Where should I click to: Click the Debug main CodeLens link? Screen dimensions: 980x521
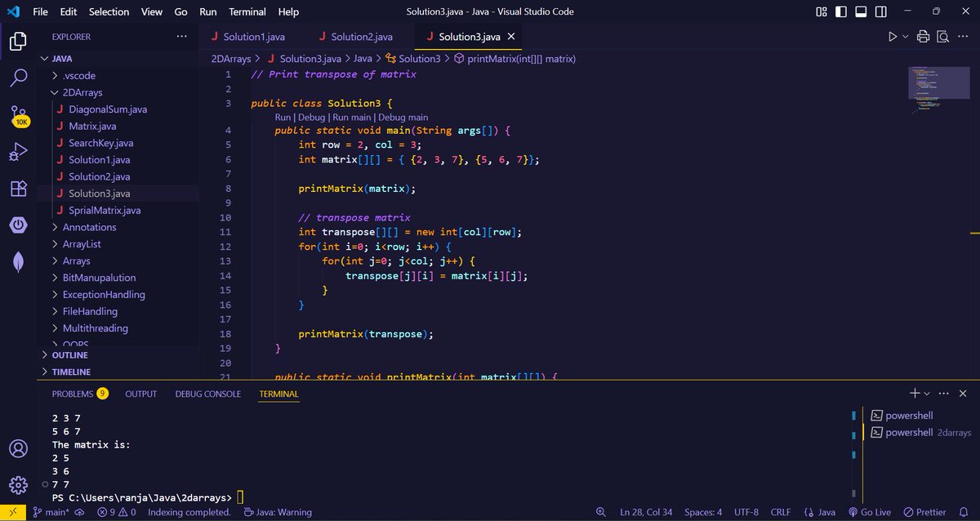point(403,118)
